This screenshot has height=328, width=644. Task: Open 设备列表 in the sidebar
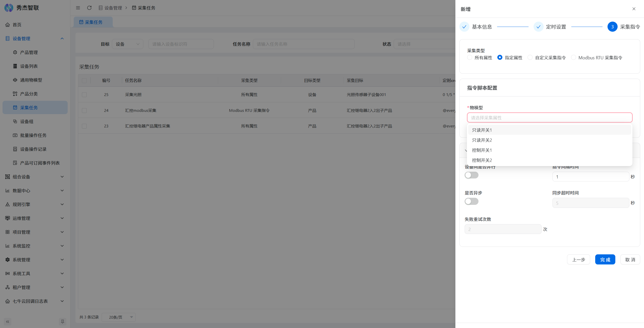click(x=29, y=66)
